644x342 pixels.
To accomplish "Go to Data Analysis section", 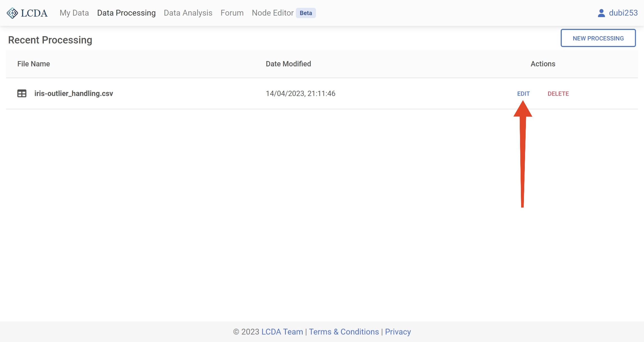I will [x=188, y=13].
